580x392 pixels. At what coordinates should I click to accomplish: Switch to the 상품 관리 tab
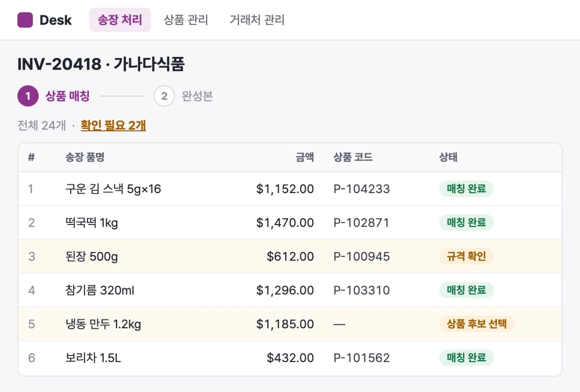point(186,20)
